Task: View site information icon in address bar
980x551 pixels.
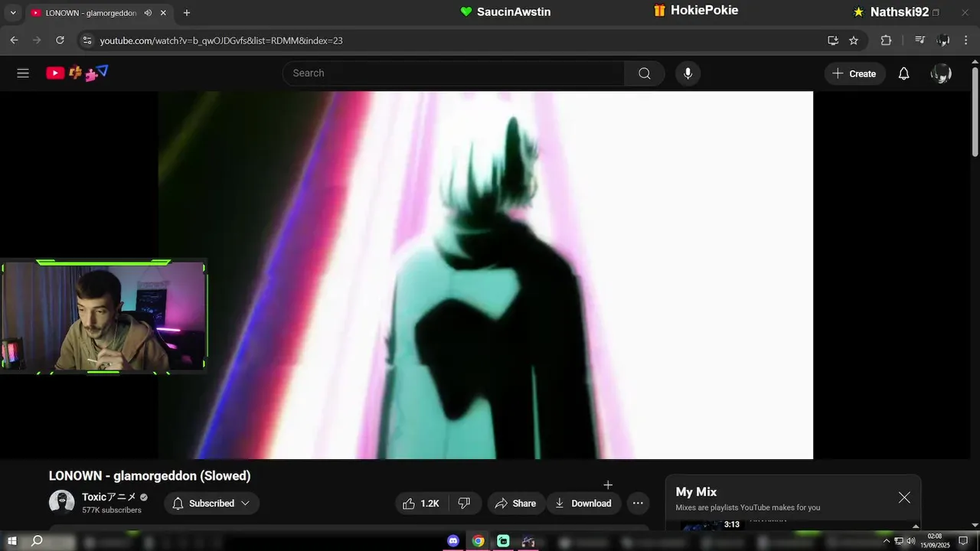Action: 87,41
